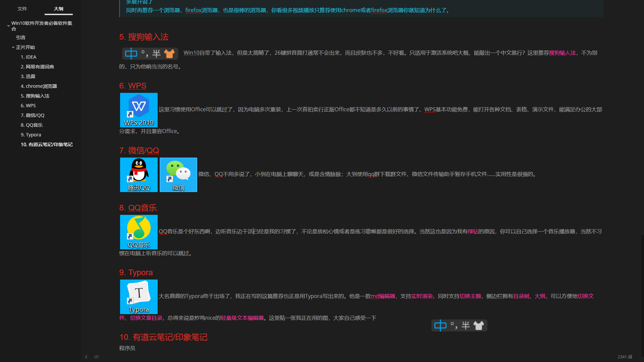The height and width of the screenshot is (362, 644).
Task: Switch to source code mode icon
Action: click(97, 357)
